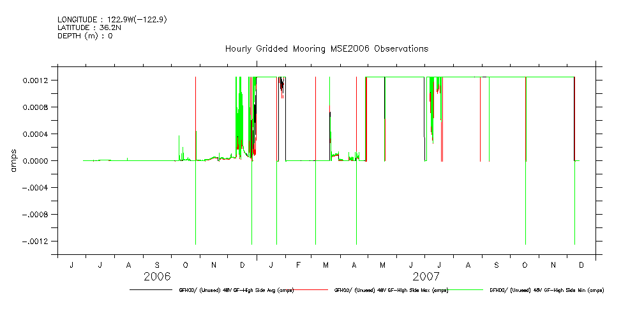Click the 2007 year label on x-axis
Image resolution: width=644 pixels, height=322 pixels.
pos(426,277)
